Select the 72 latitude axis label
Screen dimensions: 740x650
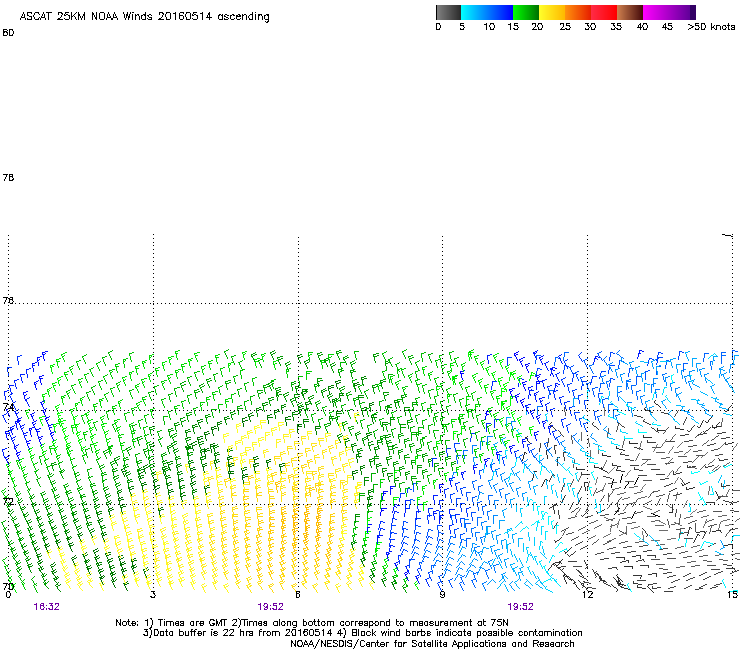coord(8,501)
